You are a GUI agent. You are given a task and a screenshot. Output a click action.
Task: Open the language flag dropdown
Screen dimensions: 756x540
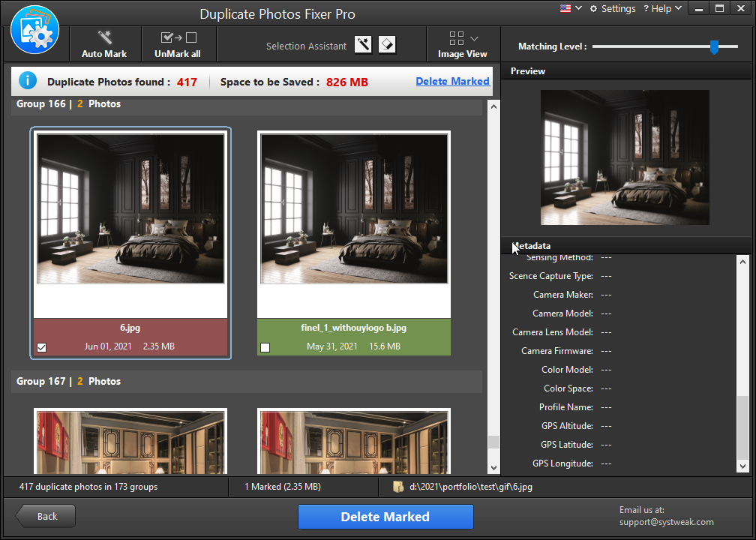pos(571,8)
